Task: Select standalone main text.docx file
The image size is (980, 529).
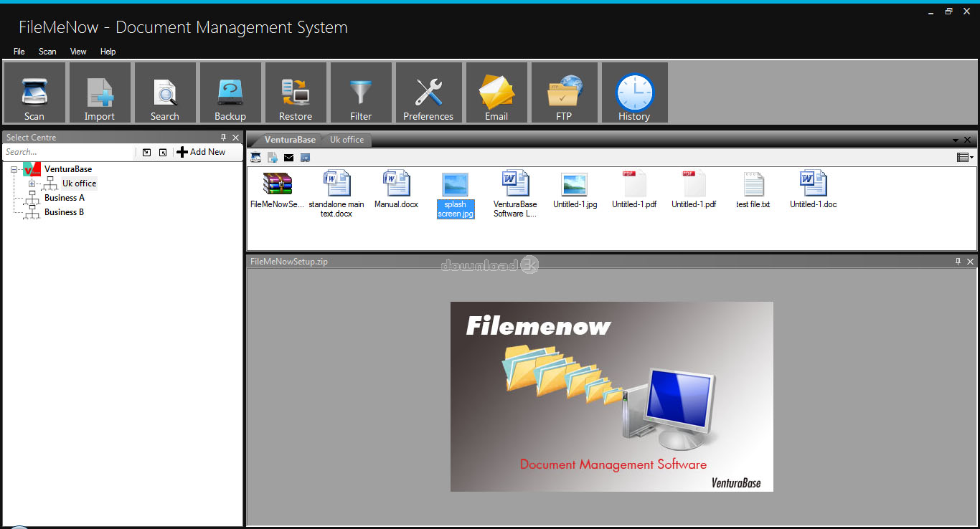Action: tap(336, 194)
